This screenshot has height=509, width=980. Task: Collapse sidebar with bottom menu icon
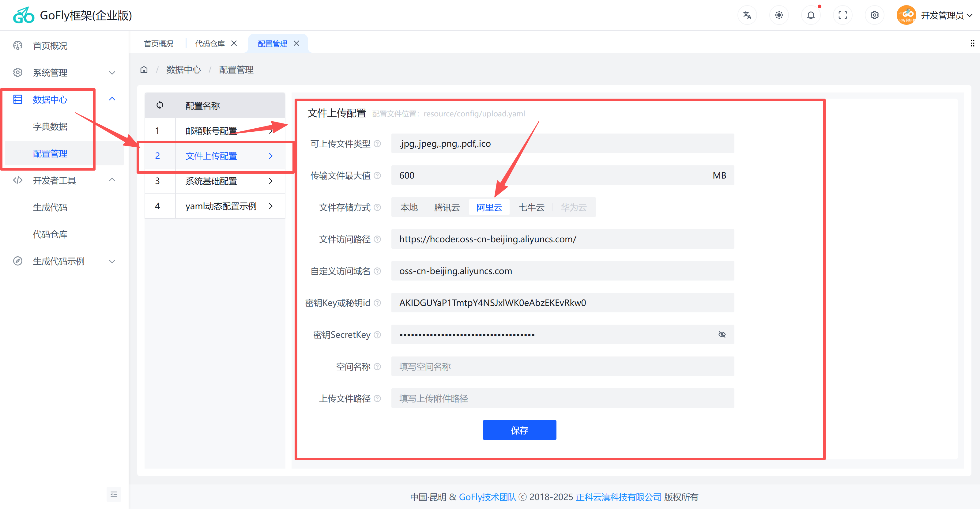tap(114, 494)
